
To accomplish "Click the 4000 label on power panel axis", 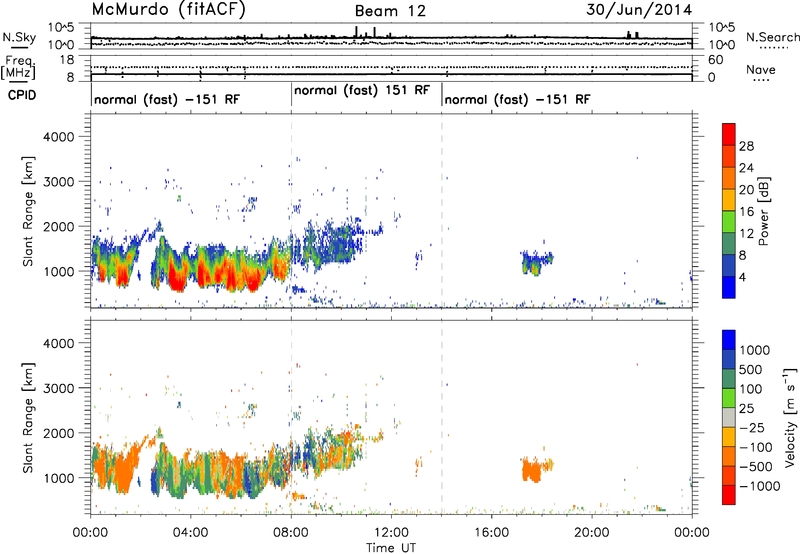I will pos(58,137).
